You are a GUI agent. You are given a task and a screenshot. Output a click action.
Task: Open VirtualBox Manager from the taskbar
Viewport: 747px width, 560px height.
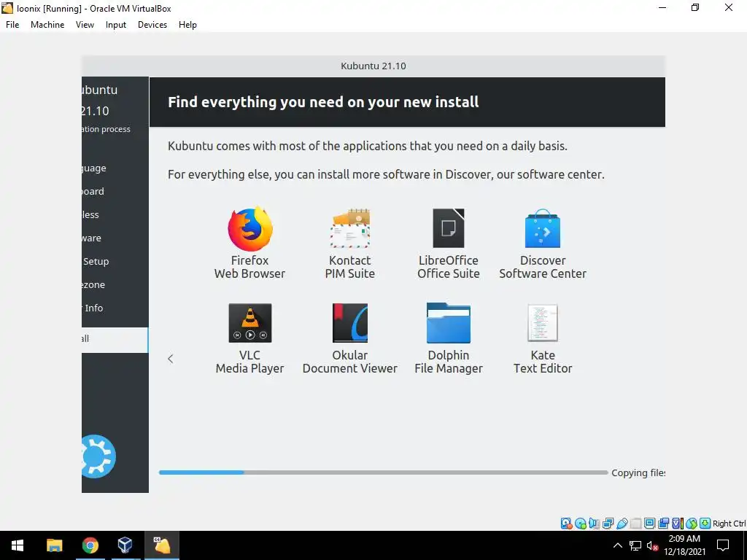[125, 545]
